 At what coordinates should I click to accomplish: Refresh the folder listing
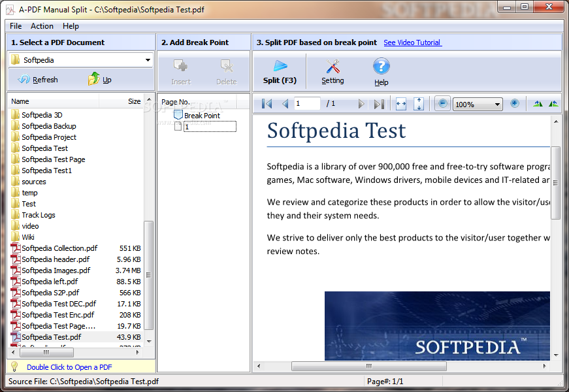point(38,80)
